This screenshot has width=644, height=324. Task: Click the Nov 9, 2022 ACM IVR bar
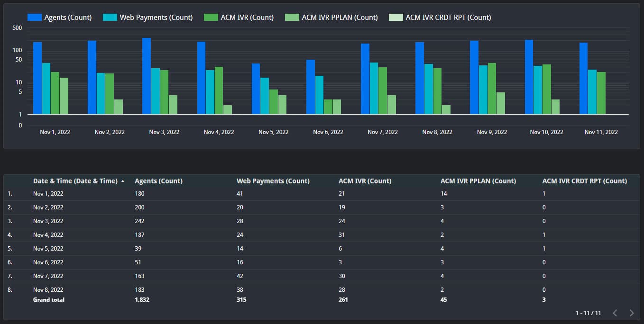492,89
